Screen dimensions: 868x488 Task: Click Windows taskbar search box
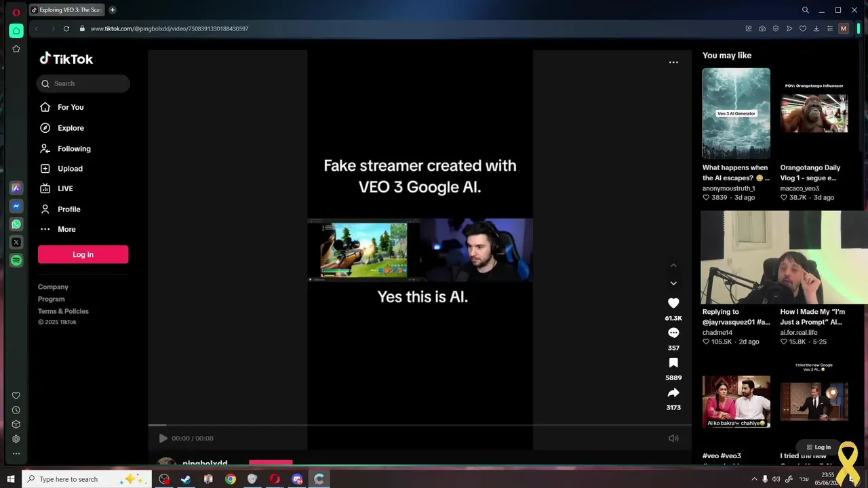pos(87,479)
